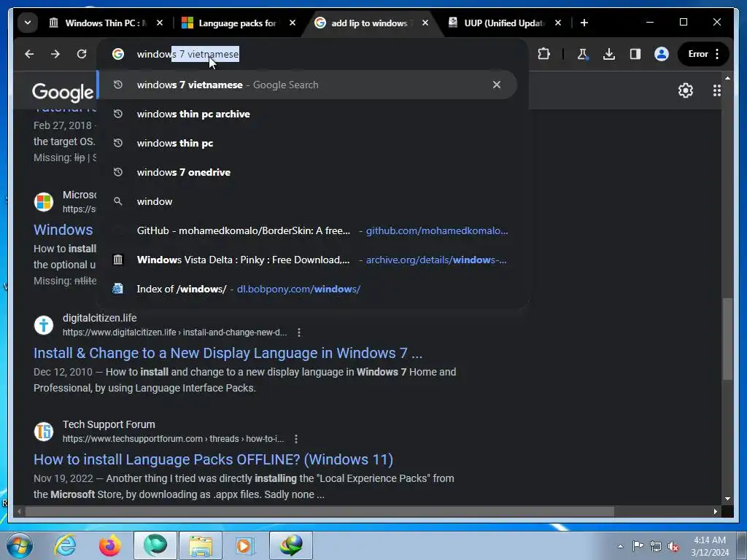
Task: Click the horizontal scrollbar thumb
Action: click(320, 511)
